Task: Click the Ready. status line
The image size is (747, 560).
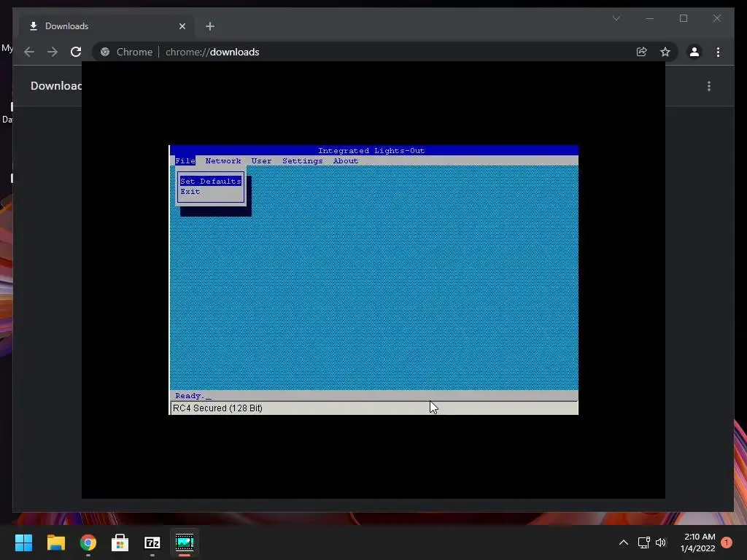Action: (374, 396)
